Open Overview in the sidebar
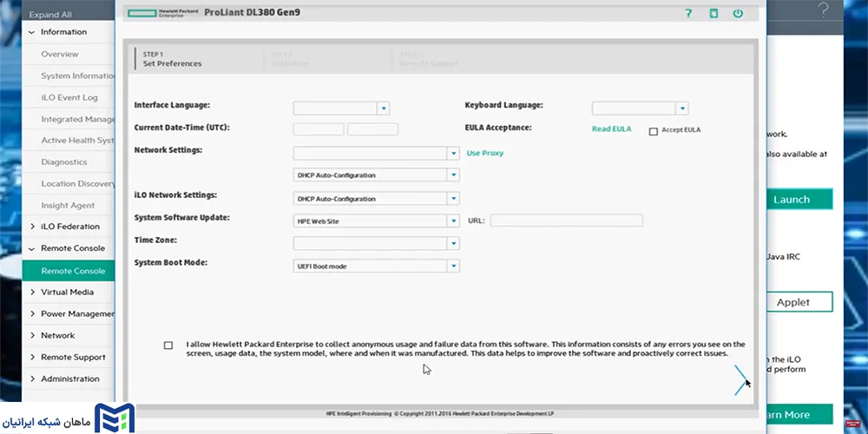This screenshot has height=434, width=868. pyautogui.click(x=60, y=54)
